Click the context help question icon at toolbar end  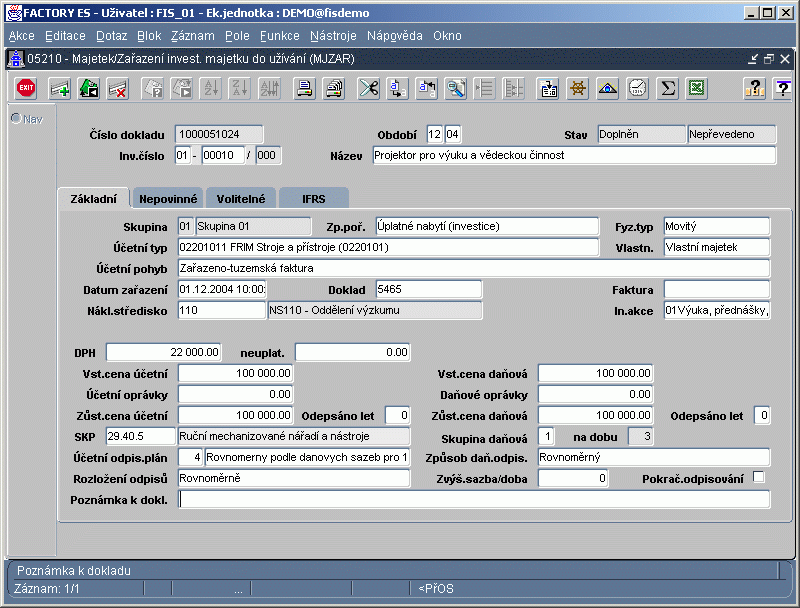click(x=783, y=88)
